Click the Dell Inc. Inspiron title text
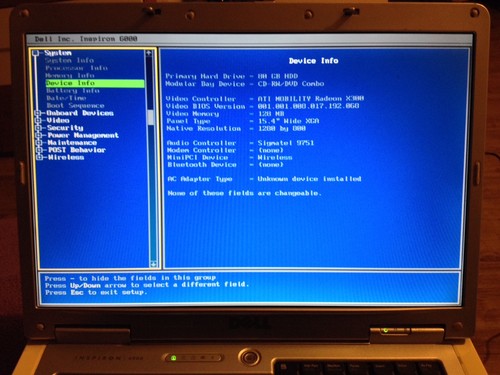This screenshot has height=375, width=500. pyautogui.click(x=86, y=39)
